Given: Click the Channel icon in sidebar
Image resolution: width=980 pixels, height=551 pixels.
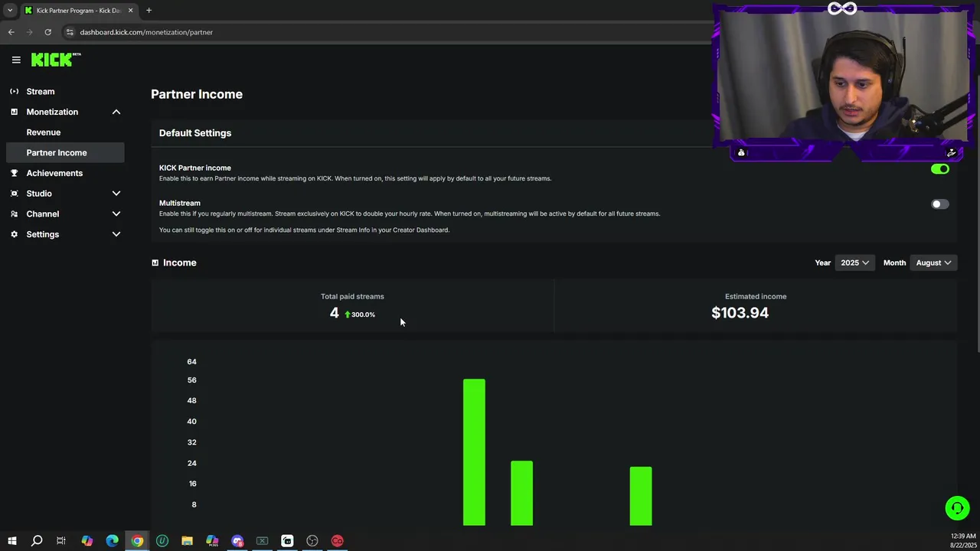Looking at the screenshot, I should [14, 214].
